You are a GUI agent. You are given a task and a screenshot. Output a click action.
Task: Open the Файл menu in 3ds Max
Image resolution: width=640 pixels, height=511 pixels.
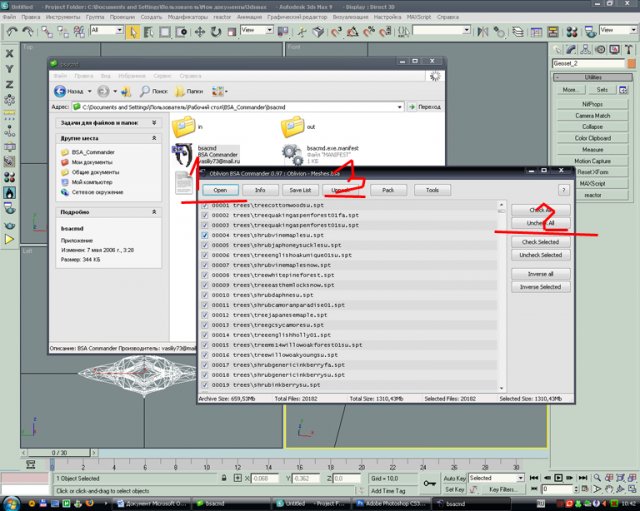pos(9,17)
